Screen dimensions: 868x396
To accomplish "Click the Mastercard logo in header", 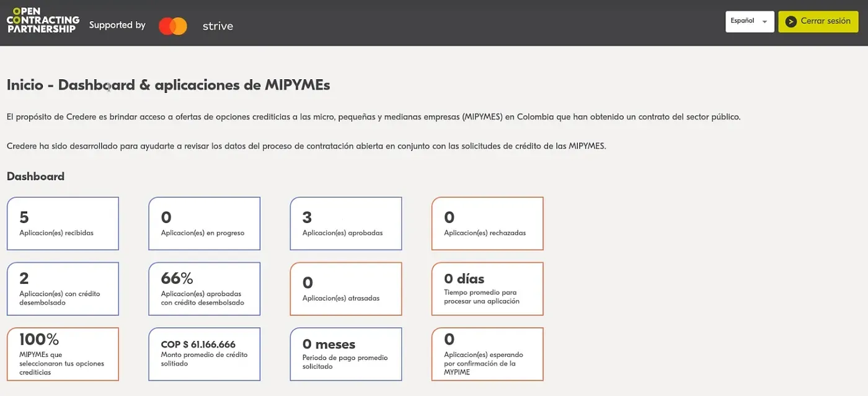I will [x=172, y=26].
